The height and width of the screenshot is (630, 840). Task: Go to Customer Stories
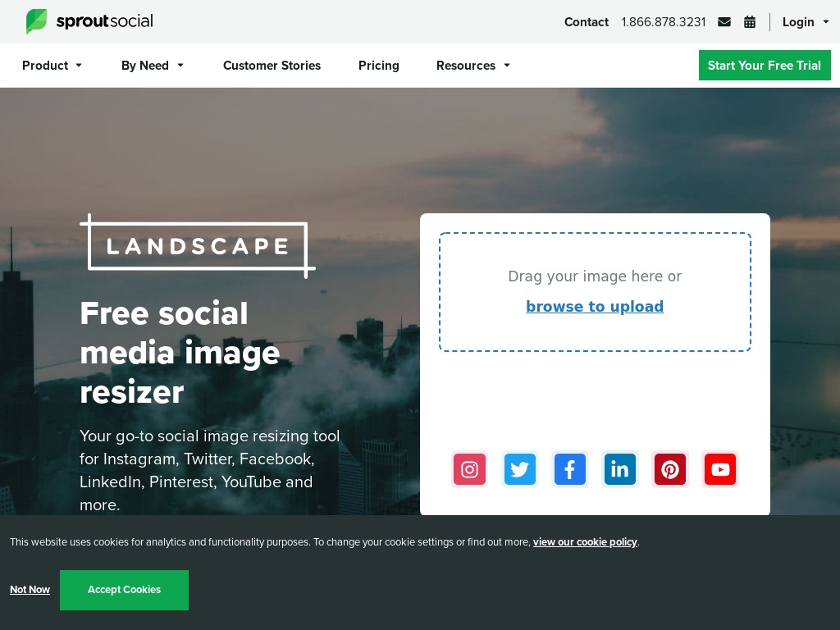tap(272, 66)
